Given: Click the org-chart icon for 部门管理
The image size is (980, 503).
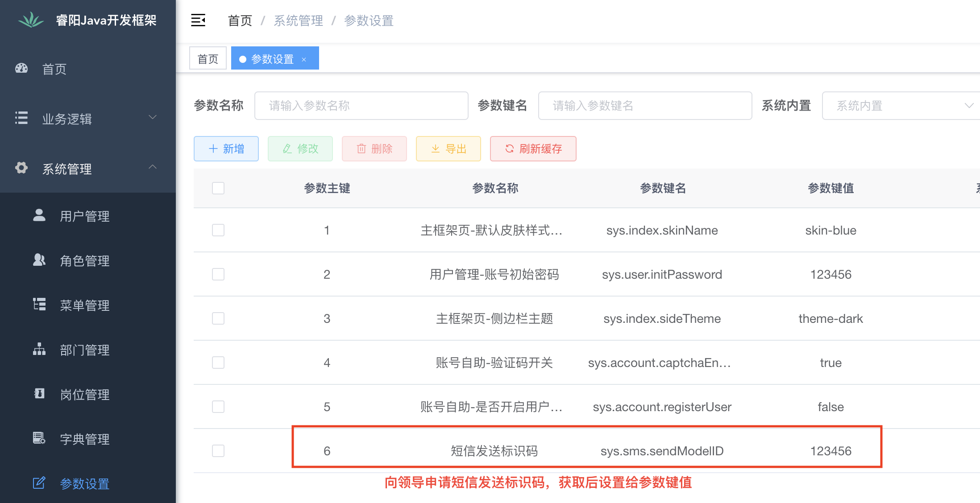Looking at the screenshot, I should 39,349.
